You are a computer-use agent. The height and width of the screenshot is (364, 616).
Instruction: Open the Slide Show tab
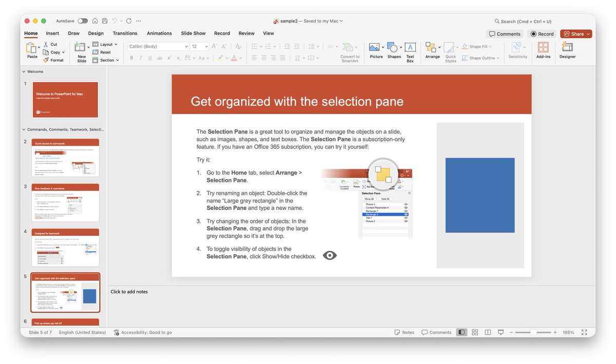coord(193,33)
